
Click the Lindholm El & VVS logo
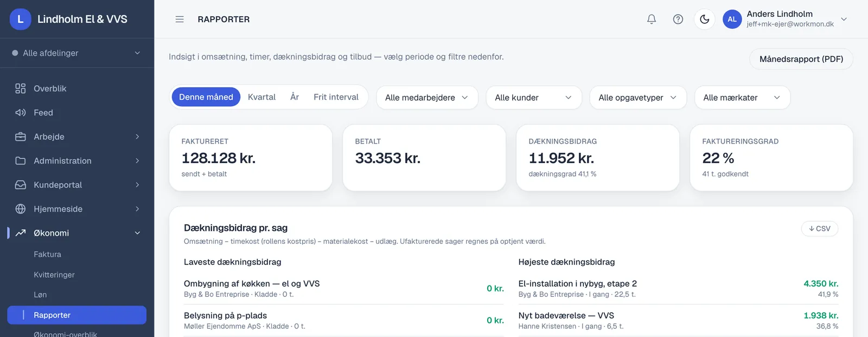tap(21, 20)
